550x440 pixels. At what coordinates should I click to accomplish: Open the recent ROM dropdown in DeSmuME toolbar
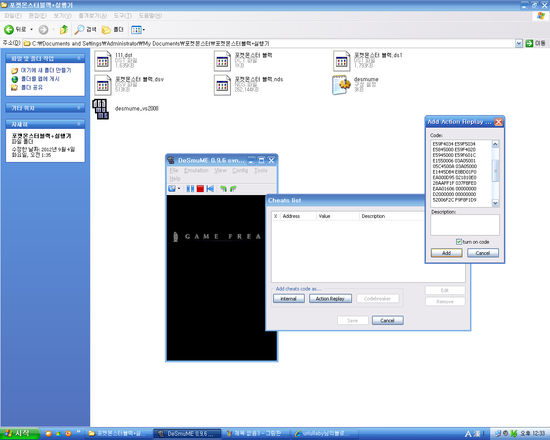point(179,189)
